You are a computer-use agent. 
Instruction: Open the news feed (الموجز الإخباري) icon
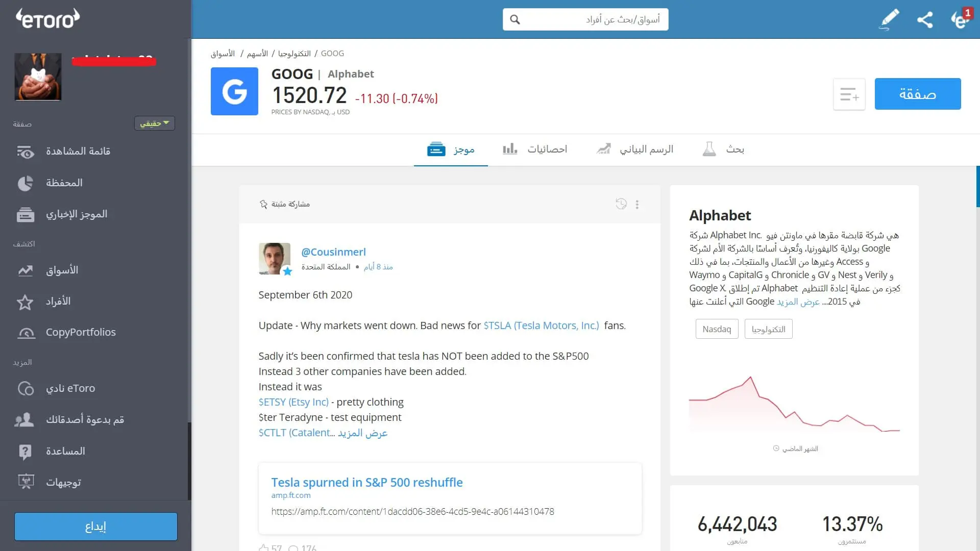26,214
